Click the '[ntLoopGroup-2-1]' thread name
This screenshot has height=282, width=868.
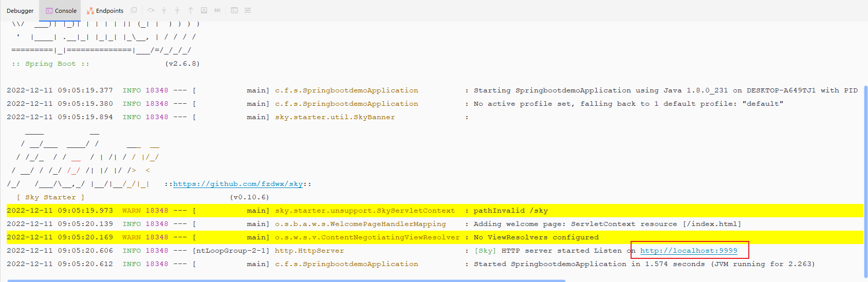pos(231,251)
